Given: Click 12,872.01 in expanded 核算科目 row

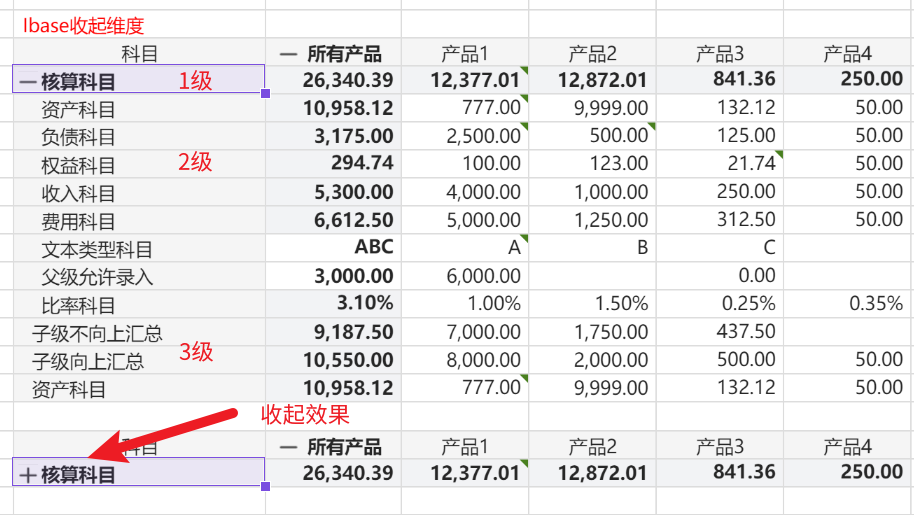Looking at the screenshot, I should coord(603,80).
